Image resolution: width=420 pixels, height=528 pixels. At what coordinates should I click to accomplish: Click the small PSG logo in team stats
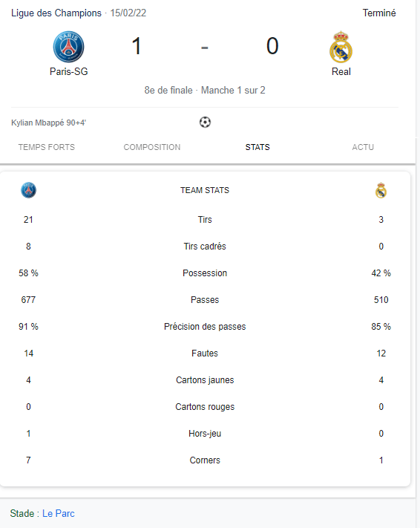point(29,190)
